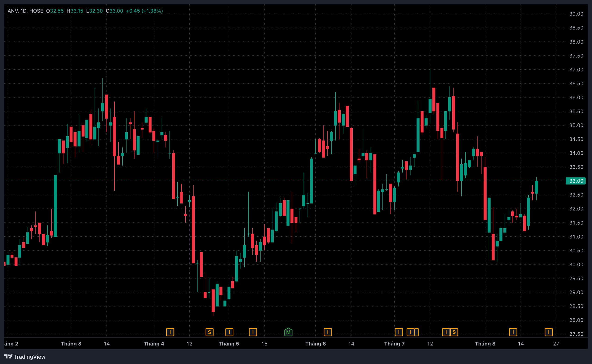This screenshot has width=592, height=364.
Task: Open the I event marker between Tháng 8 and 14
Action: point(513,332)
